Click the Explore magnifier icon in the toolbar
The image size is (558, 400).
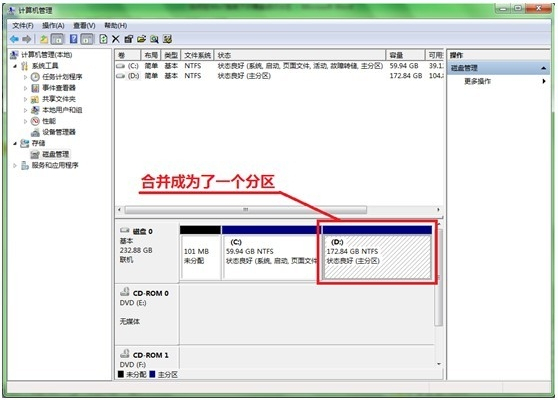coord(154,39)
